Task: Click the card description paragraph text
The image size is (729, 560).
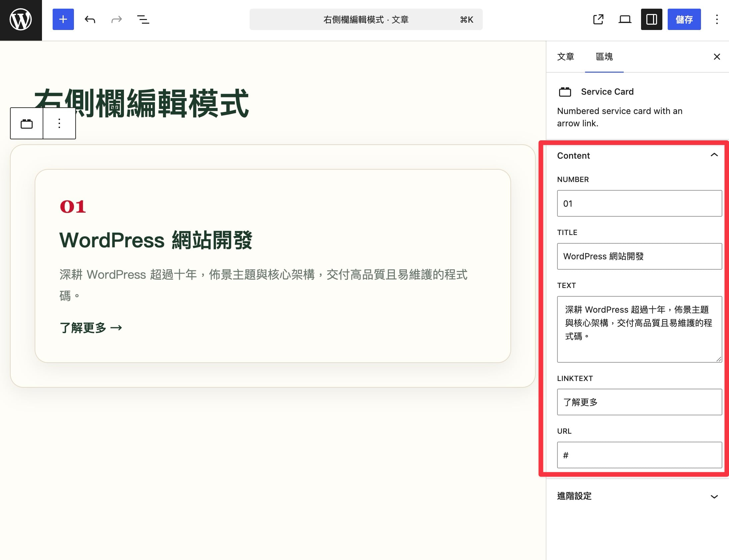Action: click(x=263, y=285)
